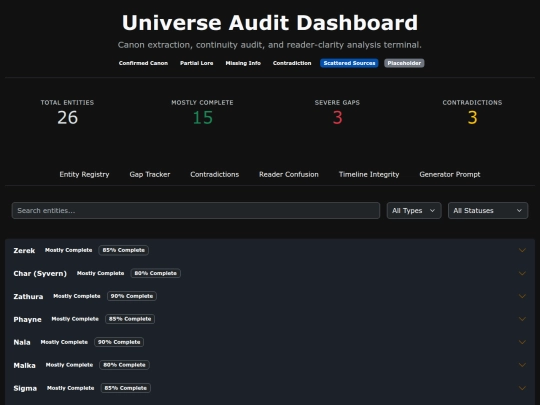Open the Generator Prompt tab
540x405 pixels.
(x=449, y=174)
